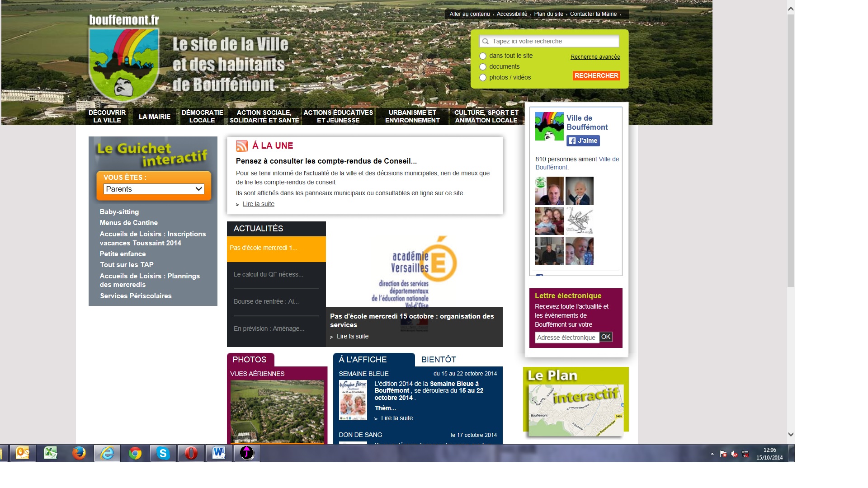Open the 'URBANISME ET ENVIRONNEMENT' menu
The width and height of the screenshot is (868, 488).
pyautogui.click(x=412, y=117)
